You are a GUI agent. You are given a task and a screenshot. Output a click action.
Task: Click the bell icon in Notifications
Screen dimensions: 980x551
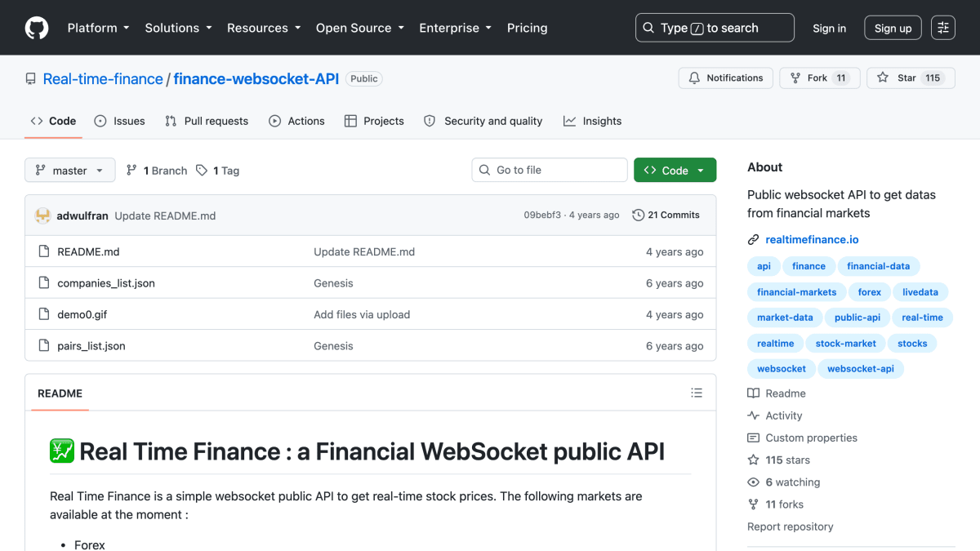694,78
